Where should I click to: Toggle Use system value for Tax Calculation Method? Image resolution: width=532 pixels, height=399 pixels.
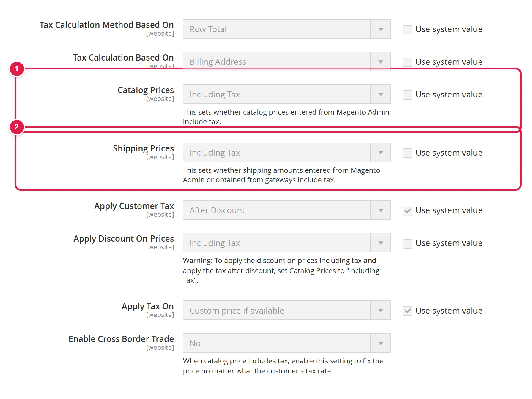[407, 29]
